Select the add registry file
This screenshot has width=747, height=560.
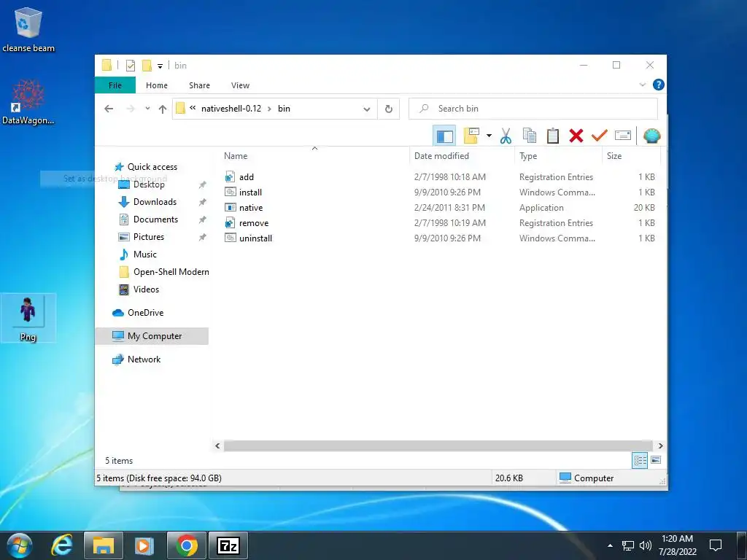point(247,177)
